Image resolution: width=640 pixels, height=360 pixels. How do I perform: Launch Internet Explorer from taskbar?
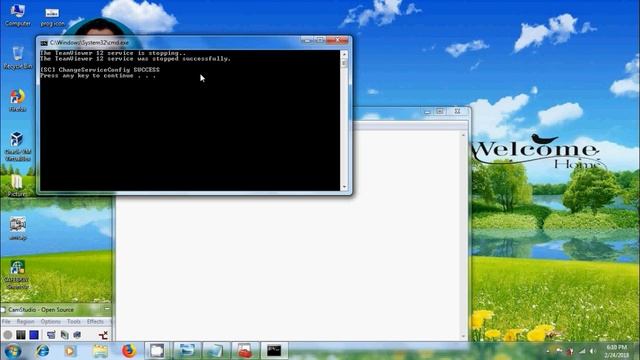coord(42,351)
